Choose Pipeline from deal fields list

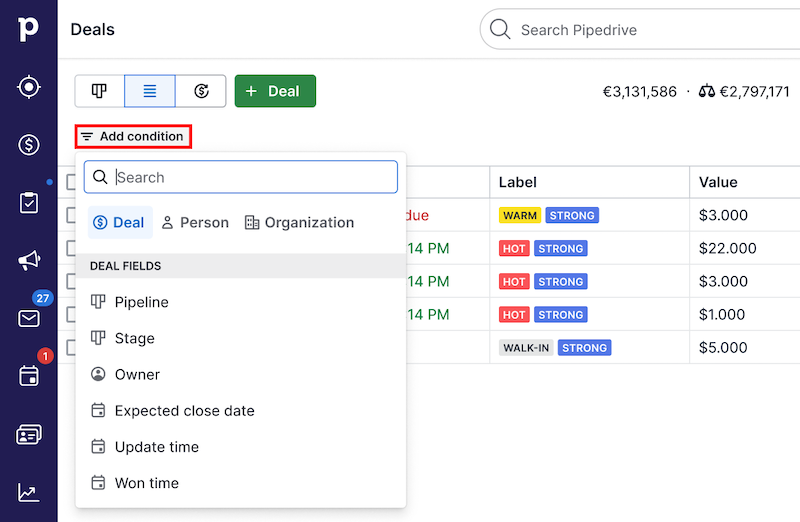tap(141, 302)
